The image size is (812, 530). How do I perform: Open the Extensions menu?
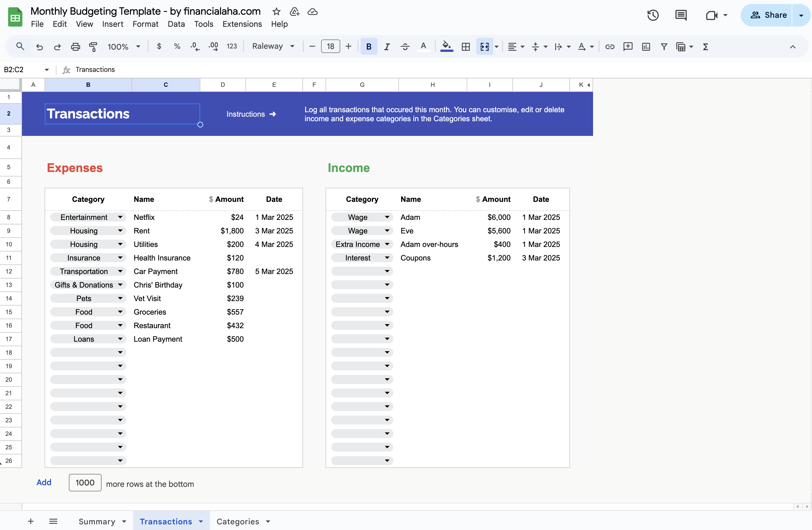point(242,24)
